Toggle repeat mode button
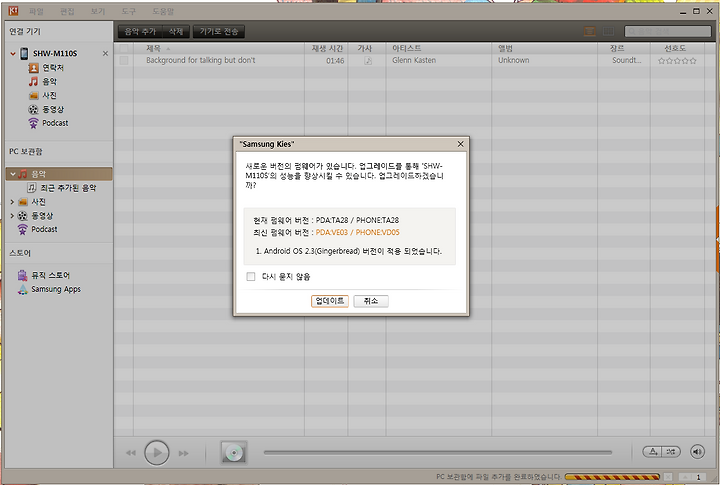 pos(652,452)
